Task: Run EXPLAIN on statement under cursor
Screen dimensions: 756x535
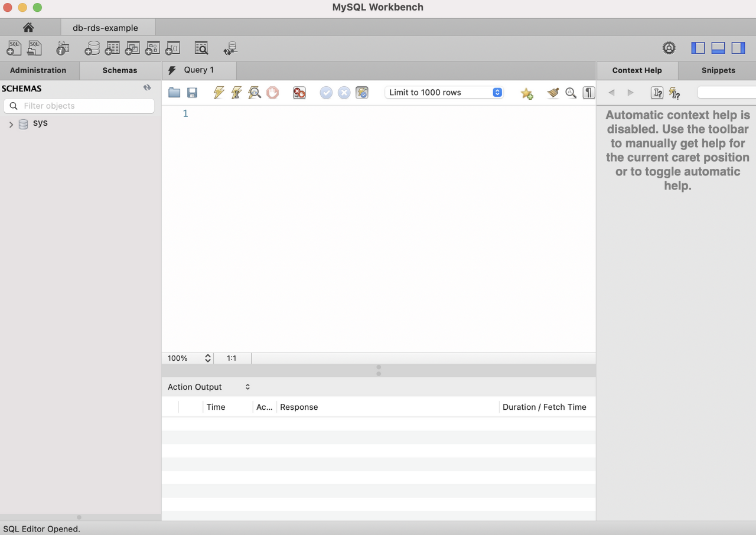Action: click(x=255, y=93)
